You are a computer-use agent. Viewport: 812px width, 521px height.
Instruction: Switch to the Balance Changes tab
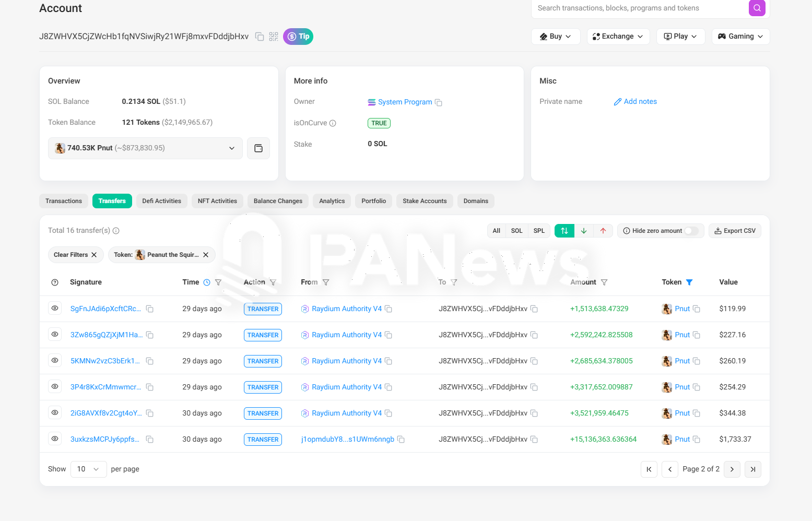[x=278, y=201]
